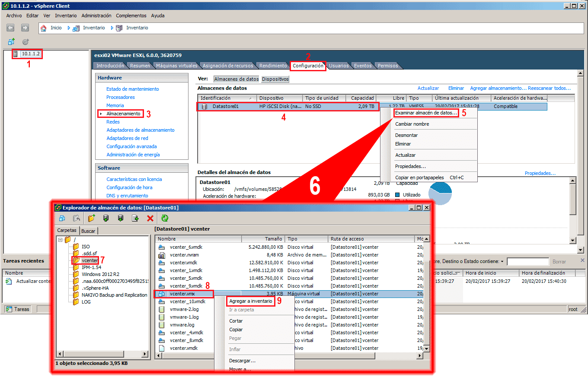Image resolution: width=588 pixels, height=377 pixels.
Task: Select the upload files to datastore icon
Action: tap(106, 218)
